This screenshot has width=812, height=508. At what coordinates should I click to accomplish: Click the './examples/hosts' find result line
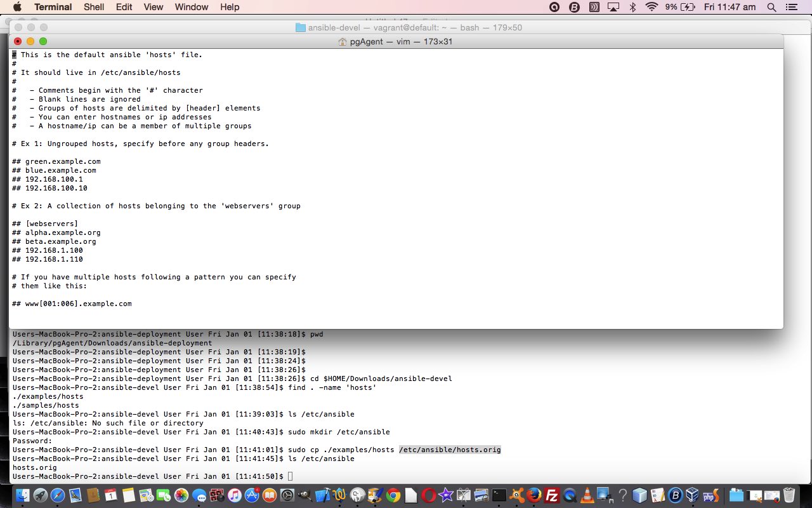[x=48, y=396]
